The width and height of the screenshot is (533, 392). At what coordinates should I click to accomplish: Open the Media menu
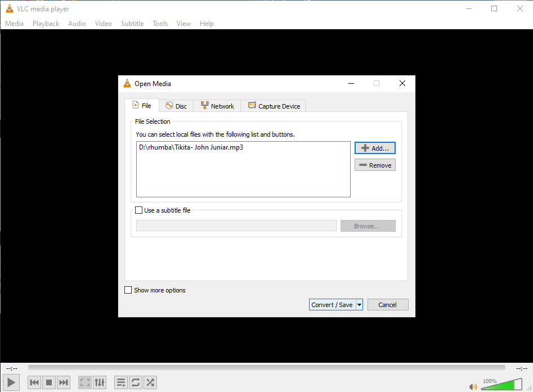click(x=14, y=24)
